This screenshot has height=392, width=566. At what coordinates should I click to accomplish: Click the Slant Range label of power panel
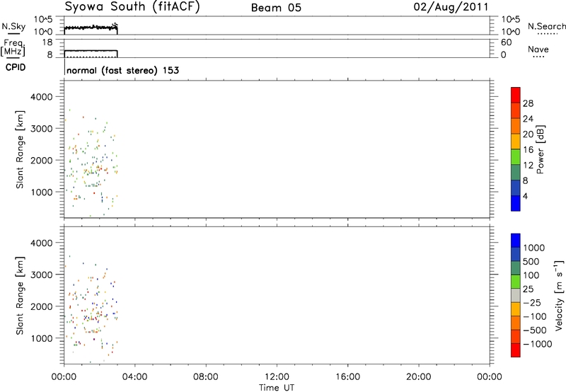point(20,149)
